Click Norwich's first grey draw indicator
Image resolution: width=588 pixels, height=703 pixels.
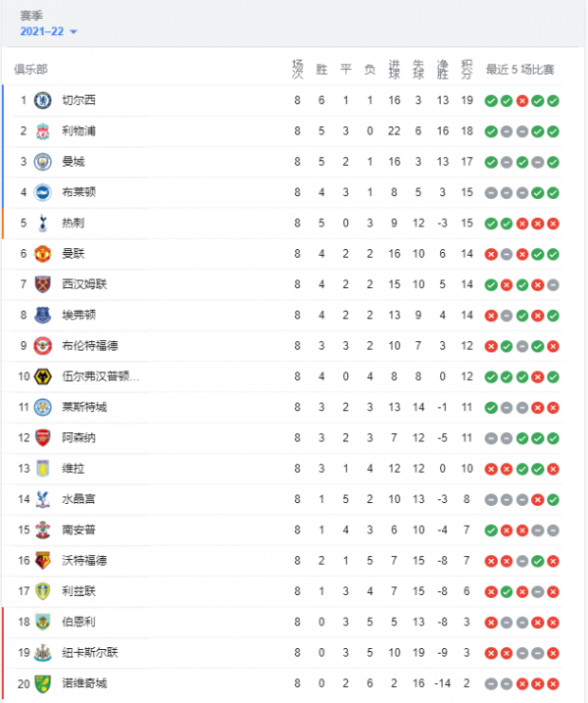(491, 683)
